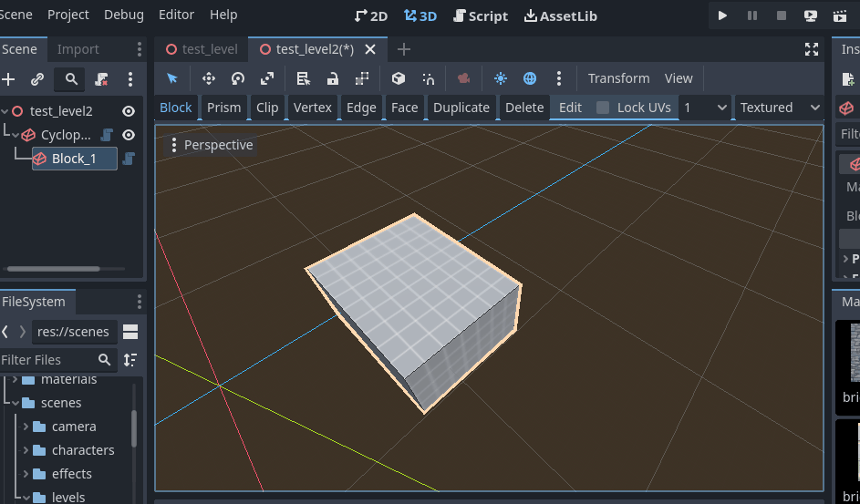Click the FileSystem sort files icon
This screenshot has width=860, height=504.
point(130,360)
